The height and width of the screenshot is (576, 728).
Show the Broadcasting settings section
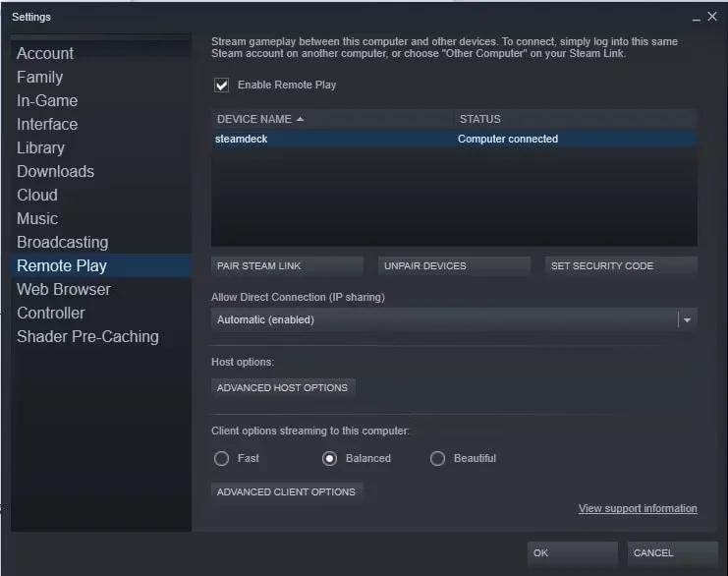pyautogui.click(x=62, y=242)
